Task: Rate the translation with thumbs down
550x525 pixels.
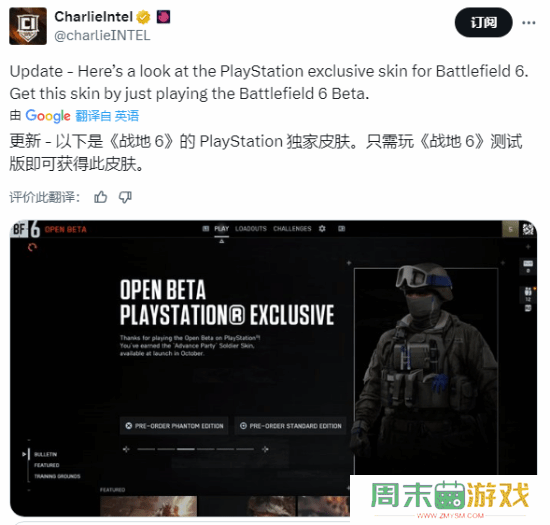Action: click(125, 197)
